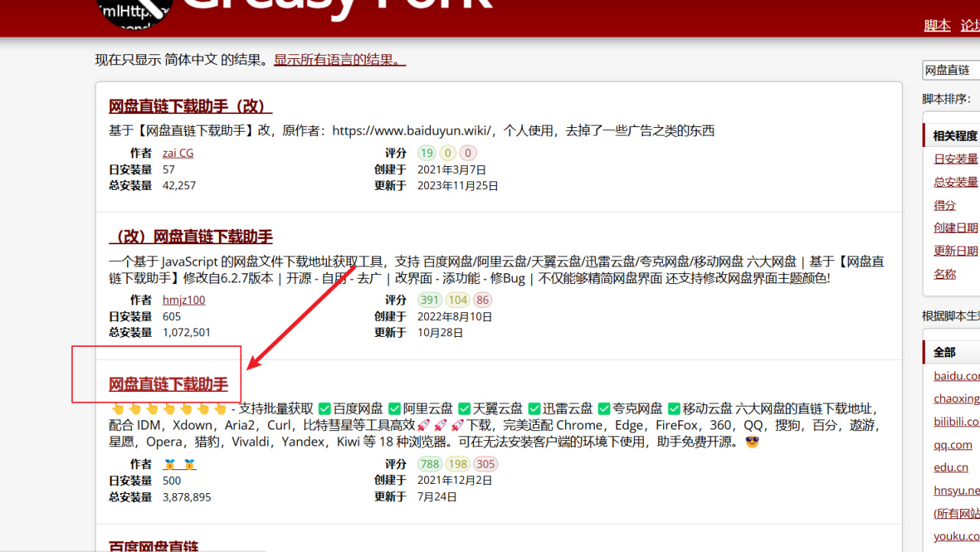Click the 1,072,501 total installs value
This screenshot has width=980, height=552.
tap(187, 332)
